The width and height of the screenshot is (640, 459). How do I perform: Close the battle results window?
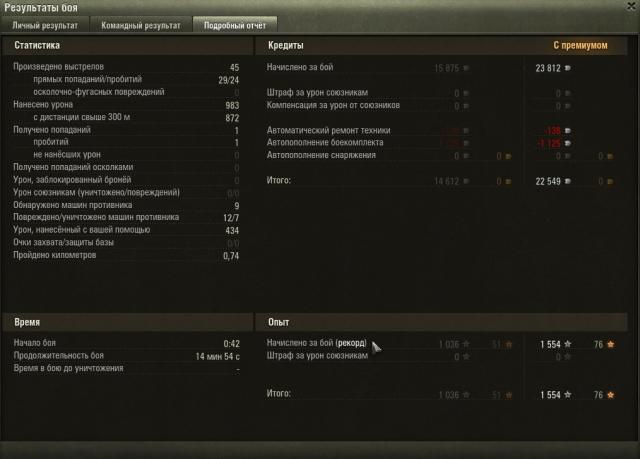pos(632,6)
